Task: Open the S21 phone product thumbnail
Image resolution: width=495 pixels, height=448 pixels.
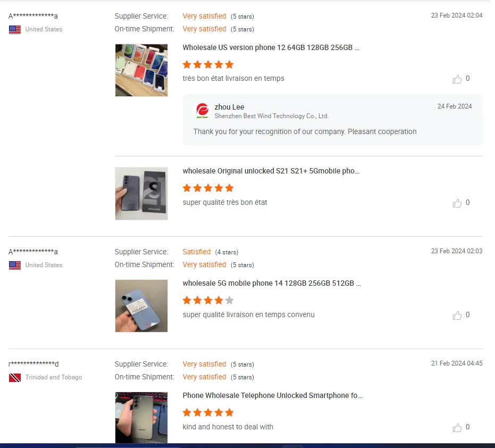Action: tap(141, 193)
